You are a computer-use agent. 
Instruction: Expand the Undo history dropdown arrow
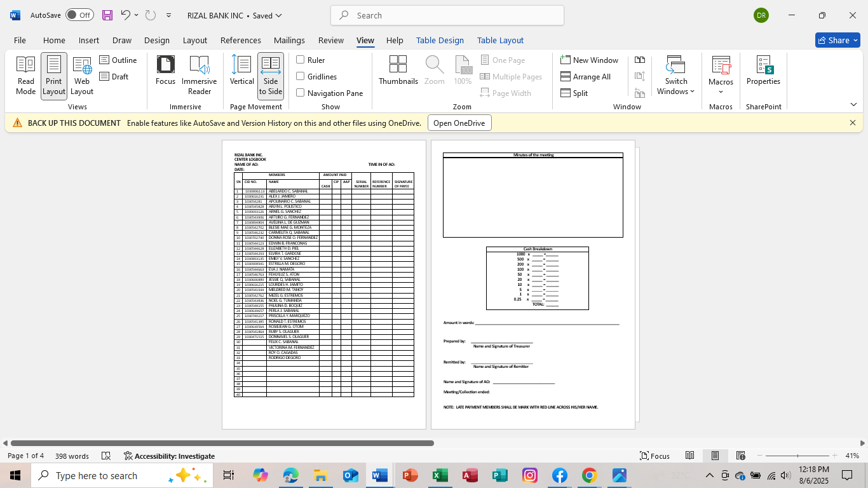click(137, 15)
